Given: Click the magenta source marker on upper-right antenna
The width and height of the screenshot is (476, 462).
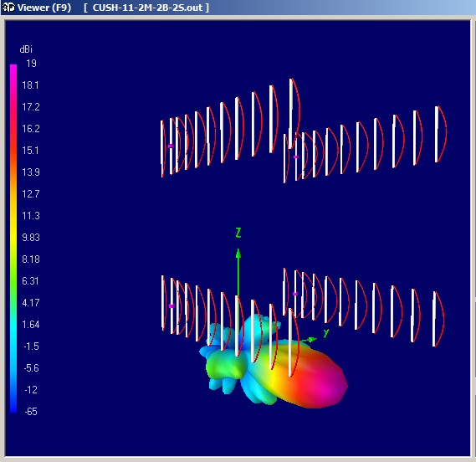Looking at the screenshot, I should point(295,157).
